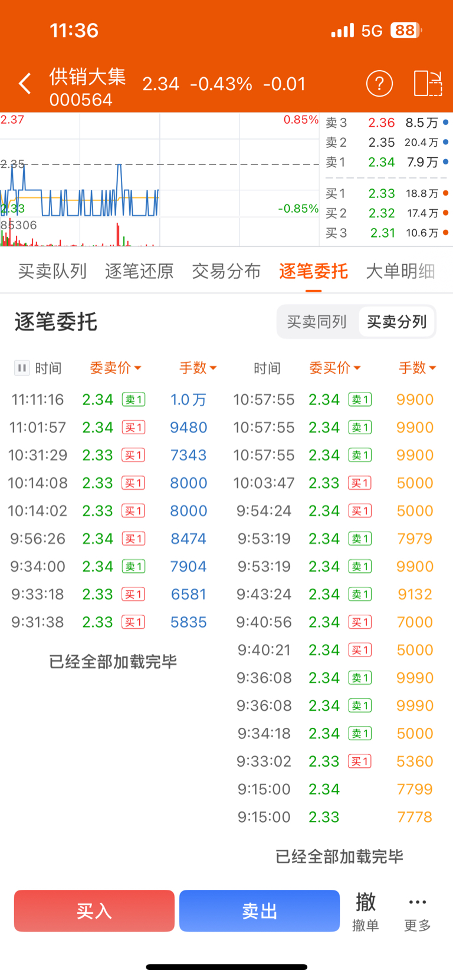
Task: Tap the stock name 供销大集
Action: tap(87, 77)
